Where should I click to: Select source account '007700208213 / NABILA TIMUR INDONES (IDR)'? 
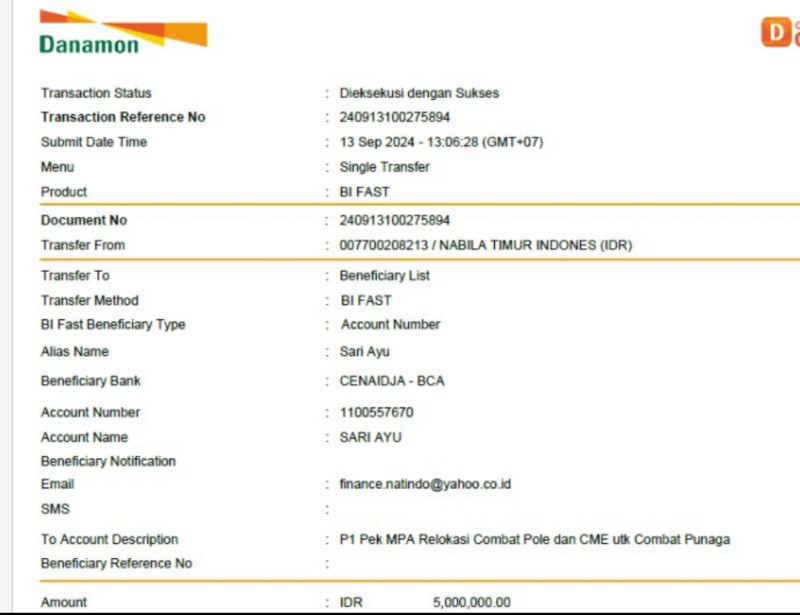486,245
